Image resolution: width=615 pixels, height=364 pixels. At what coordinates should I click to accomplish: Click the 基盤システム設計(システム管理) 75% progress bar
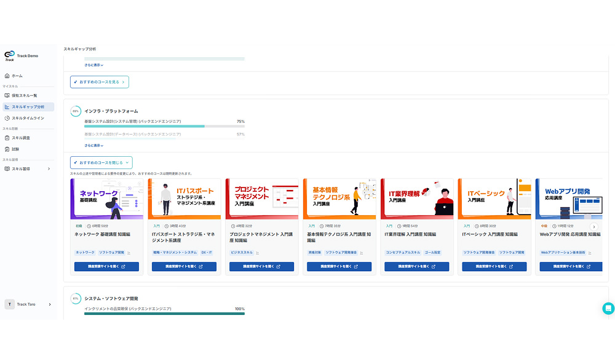tap(164, 126)
